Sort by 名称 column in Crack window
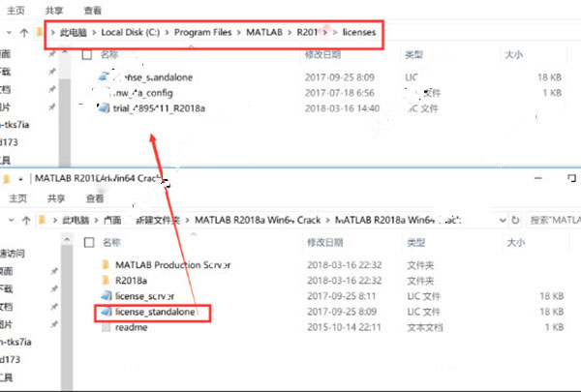The width and height of the screenshot is (581, 392). coord(111,242)
